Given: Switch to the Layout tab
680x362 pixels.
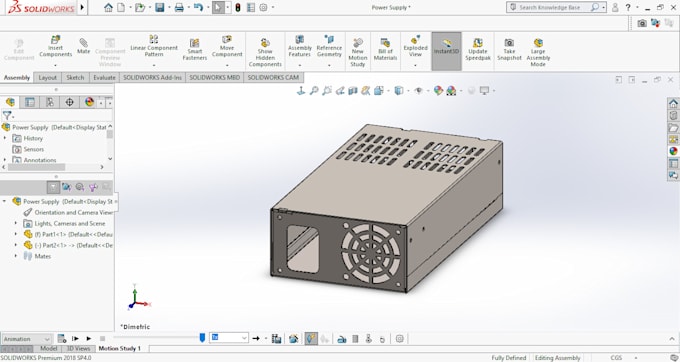Looking at the screenshot, I should 48,78.
